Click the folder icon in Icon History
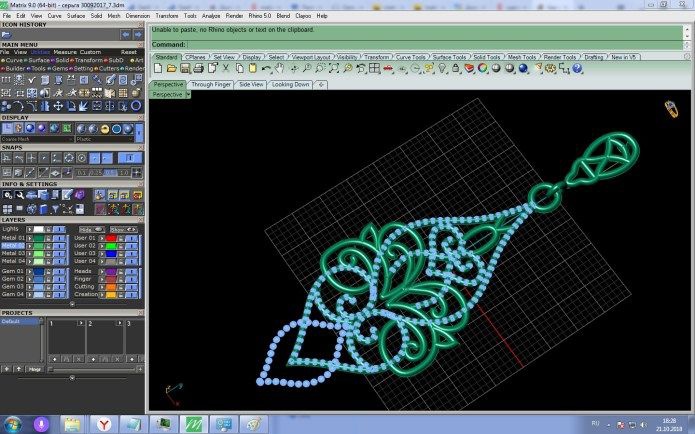 tap(6, 35)
